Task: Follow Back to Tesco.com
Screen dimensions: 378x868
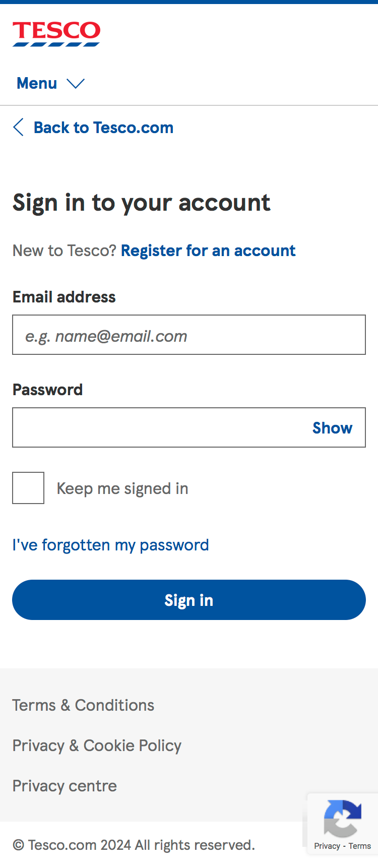Action: 103,128
